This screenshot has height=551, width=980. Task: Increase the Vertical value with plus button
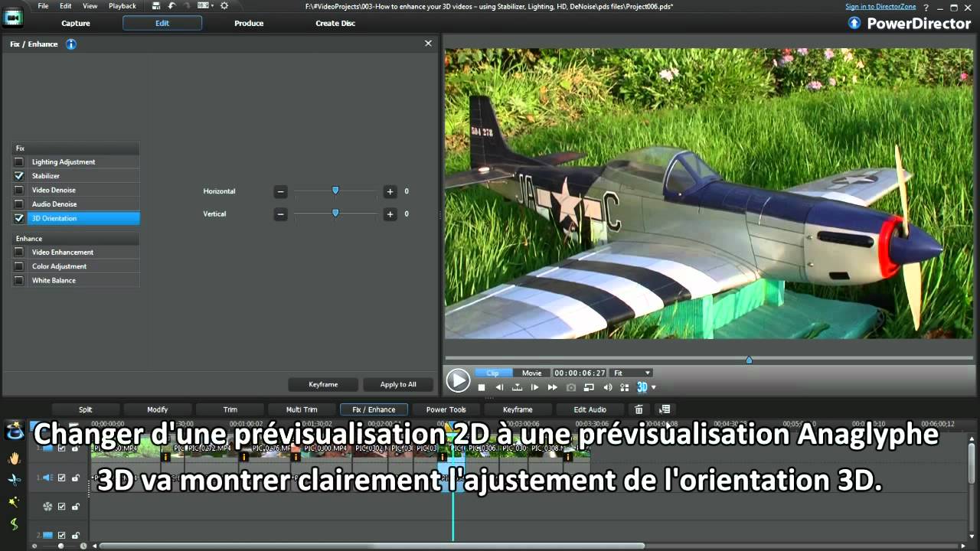(390, 214)
